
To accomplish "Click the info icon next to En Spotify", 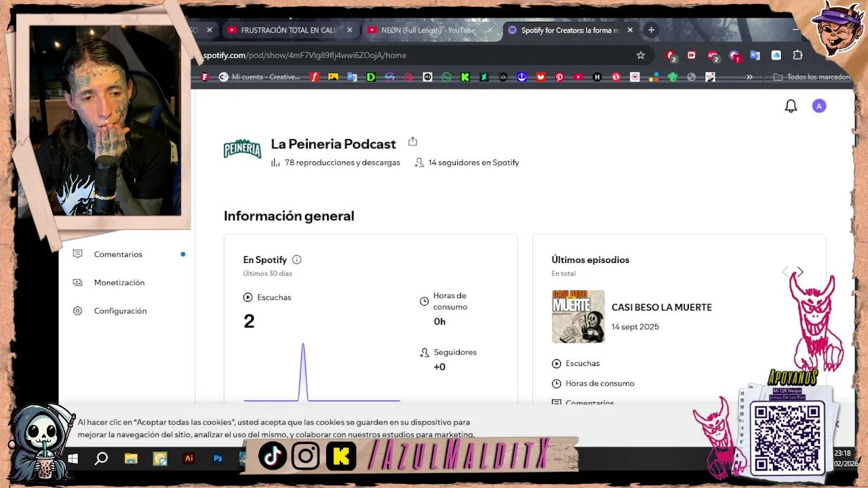I will (296, 260).
